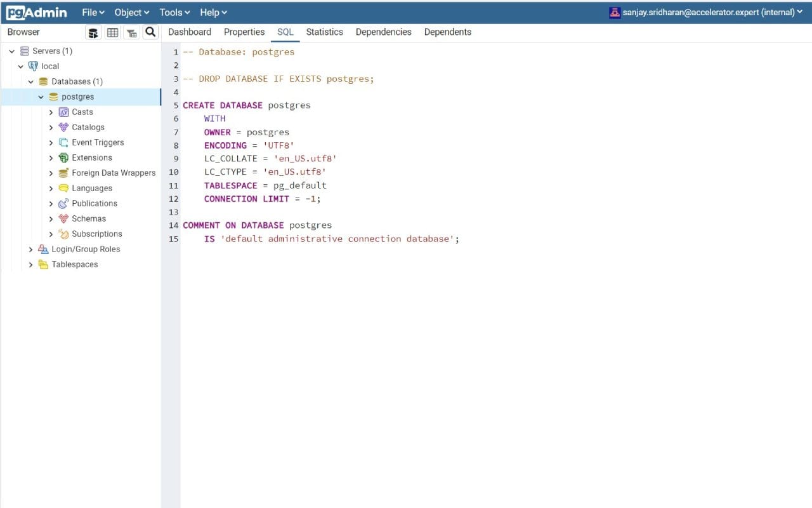
Task: Click the View Data grid icon
Action: click(112, 32)
